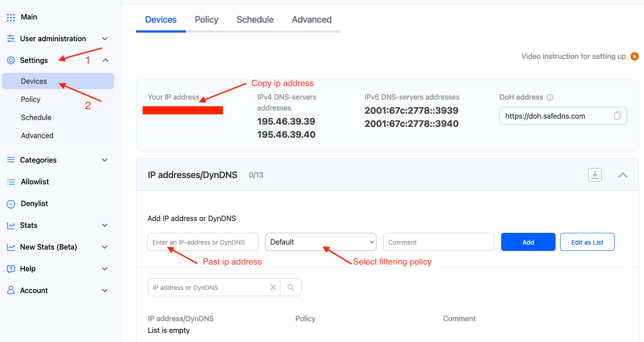Click the New Stats (Beta) chart icon
Image resolution: width=644 pixels, height=342 pixels.
click(11, 247)
